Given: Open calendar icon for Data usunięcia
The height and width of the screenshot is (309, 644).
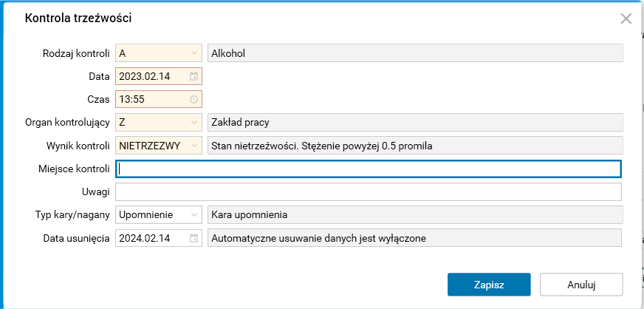Looking at the screenshot, I should (193, 238).
